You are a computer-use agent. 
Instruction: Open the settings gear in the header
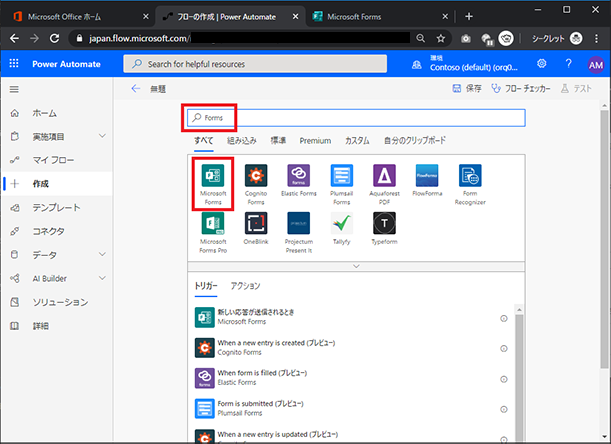point(542,64)
